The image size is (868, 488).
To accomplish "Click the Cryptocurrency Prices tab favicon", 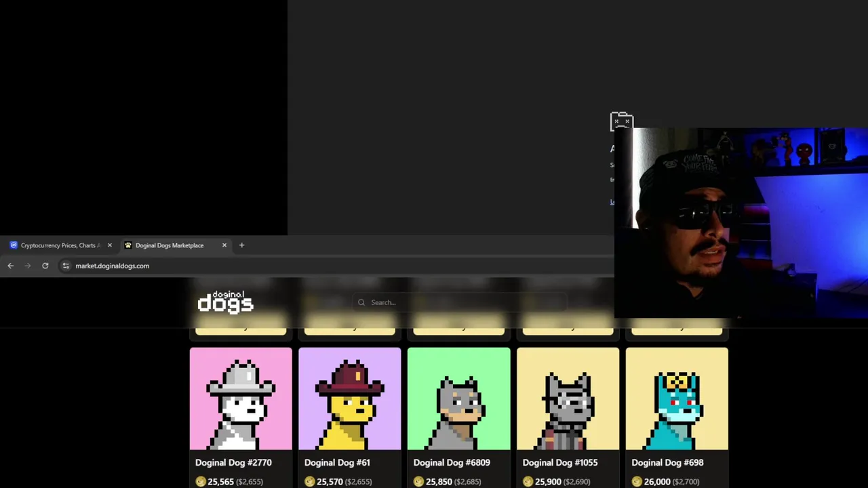I will (x=14, y=245).
